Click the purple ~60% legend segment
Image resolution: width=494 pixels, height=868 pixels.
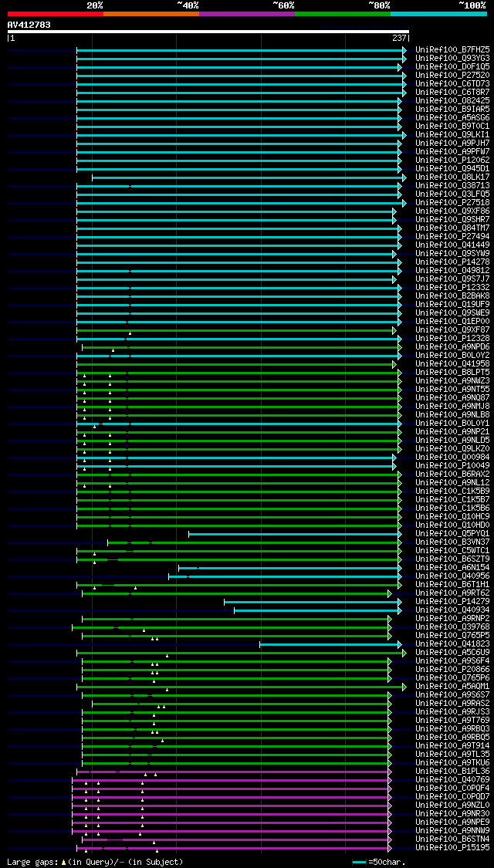coord(247,13)
